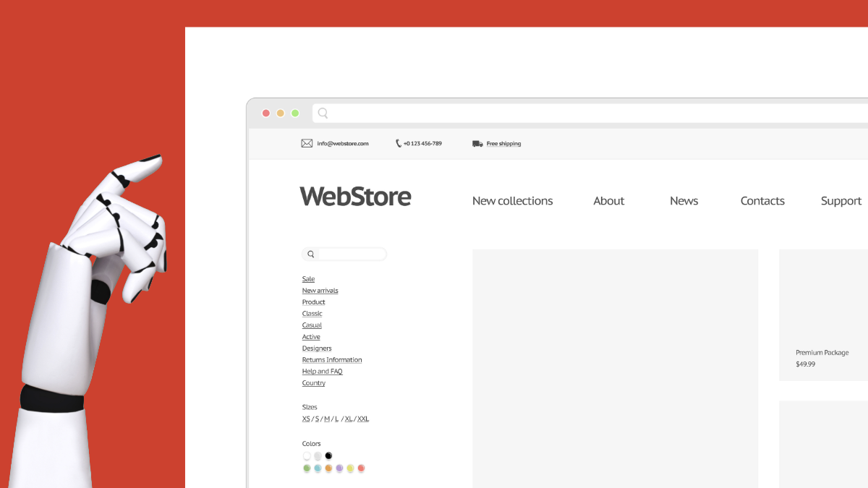Click the WebStore logo
868x488 pixels.
click(x=355, y=196)
